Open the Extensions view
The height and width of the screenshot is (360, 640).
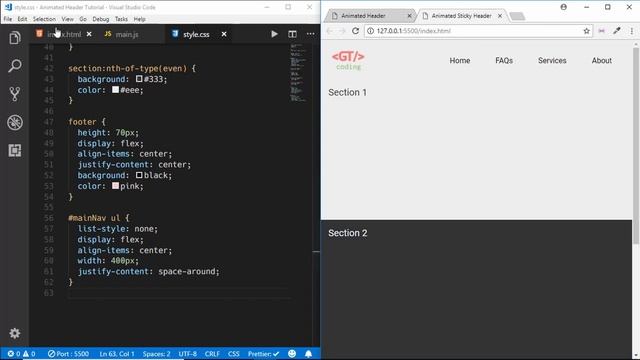tap(15, 151)
